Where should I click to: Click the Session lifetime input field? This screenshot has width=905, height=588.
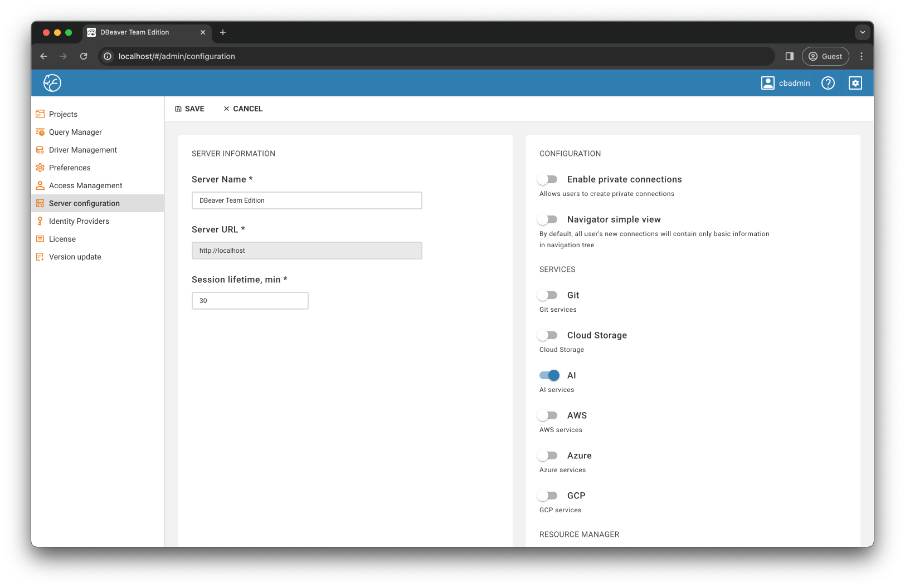coord(250,301)
